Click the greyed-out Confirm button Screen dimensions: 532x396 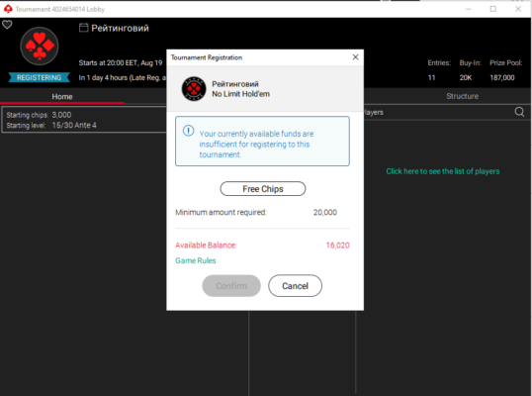231,286
